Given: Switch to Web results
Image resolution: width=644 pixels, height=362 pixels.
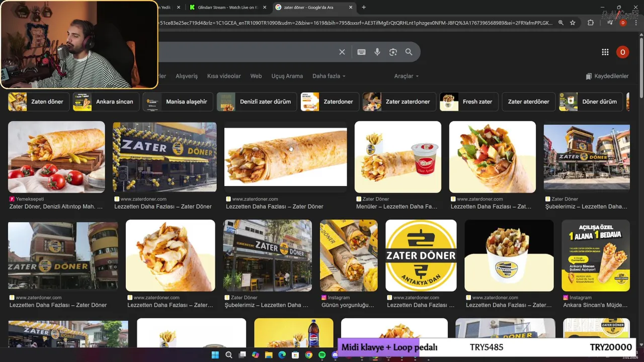Looking at the screenshot, I should coord(256,76).
